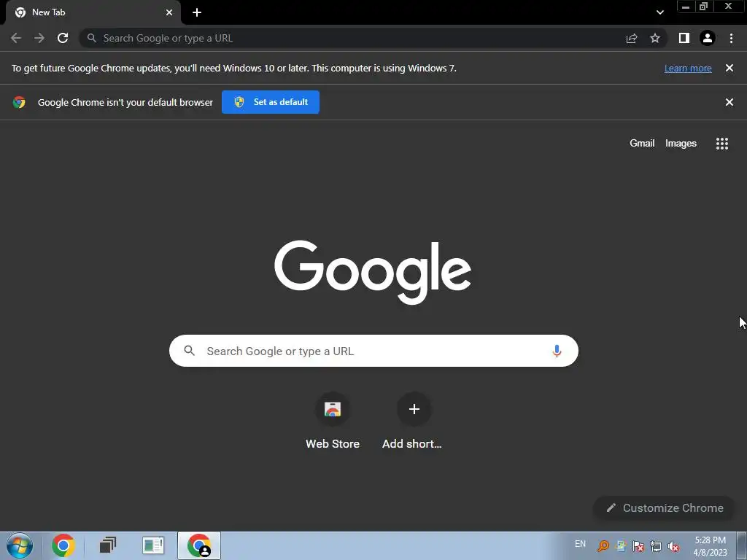This screenshot has height=560, width=747.
Task: Open the Google apps grid
Action: 722,144
